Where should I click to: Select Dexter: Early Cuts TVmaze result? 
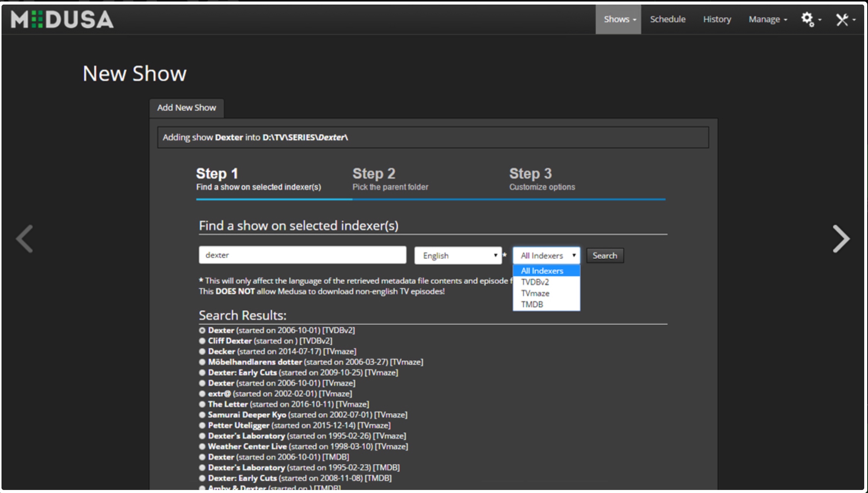point(202,373)
